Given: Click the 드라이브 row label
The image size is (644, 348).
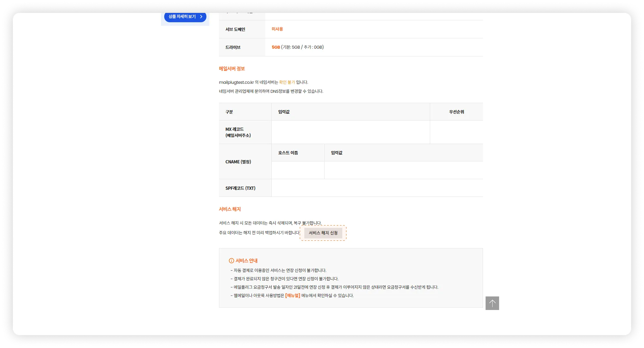Looking at the screenshot, I should pyautogui.click(x=233, y=47).
